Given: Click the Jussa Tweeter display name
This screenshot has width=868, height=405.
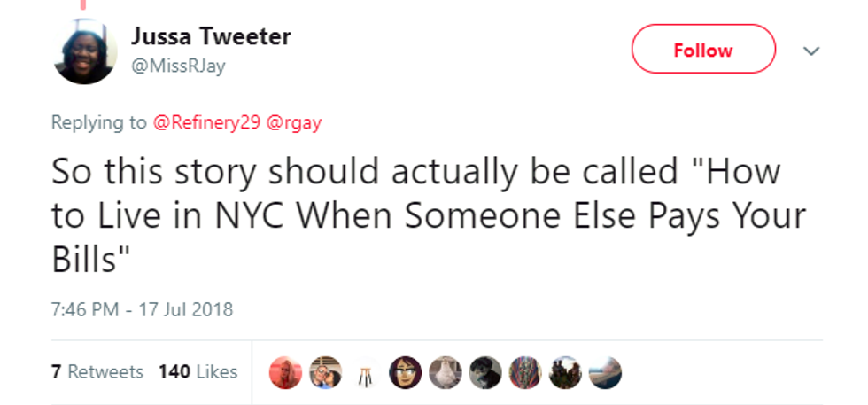Looking at the screenshot, I should tap(211, 37).
